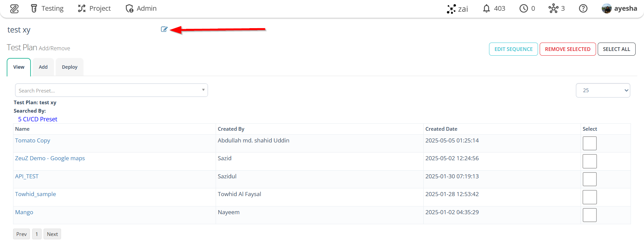Click the Project nodes icon
The width and height of the screenshot is (644, 243).
coord(82,8)
